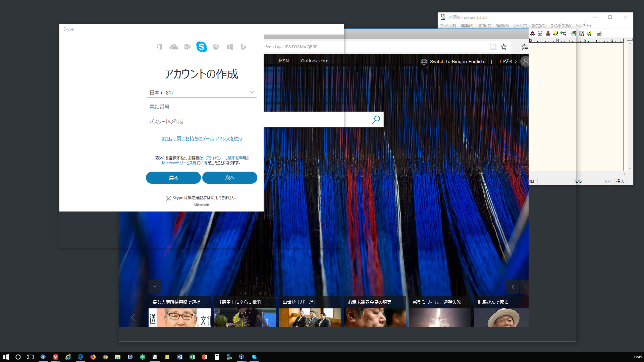The height and width of the screenshot is (362, 644).
Task: Open sakura 変換(C) menu
Action: click(485, 26)
